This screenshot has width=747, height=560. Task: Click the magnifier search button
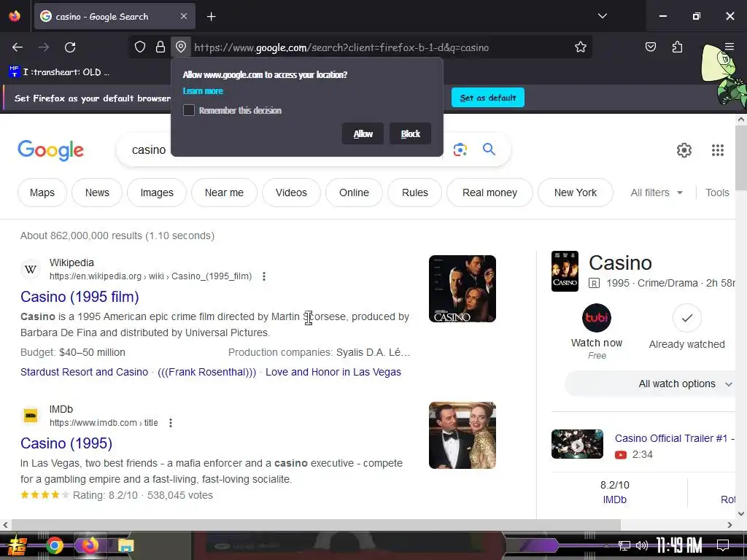click(489, 149)
